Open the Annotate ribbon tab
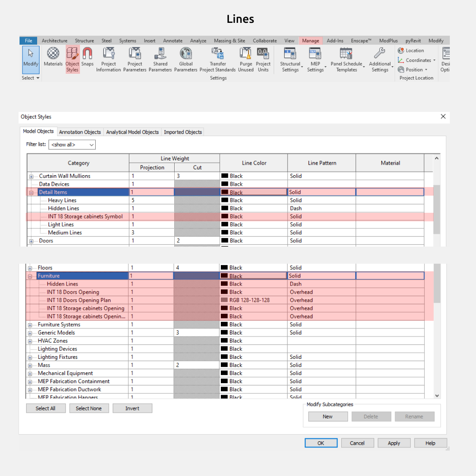 click(173, 40)
